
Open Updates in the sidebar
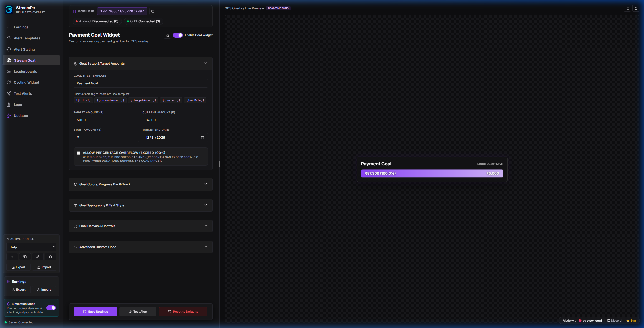click(31, 116)
